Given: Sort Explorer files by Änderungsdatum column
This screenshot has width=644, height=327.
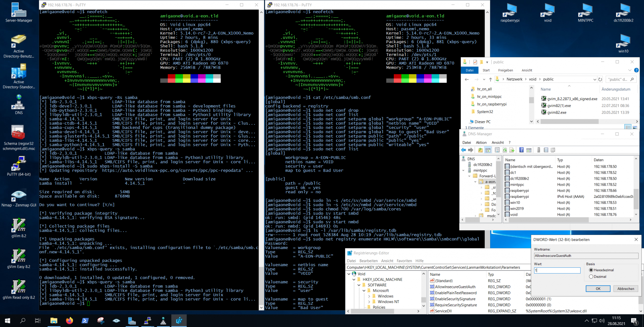Looking at the screenshot, I should pyautogui.click(x=616, y=89).
